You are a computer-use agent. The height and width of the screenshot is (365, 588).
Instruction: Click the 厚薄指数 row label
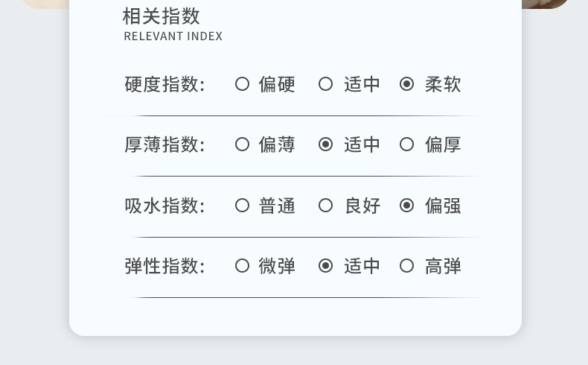coord(164,145)
